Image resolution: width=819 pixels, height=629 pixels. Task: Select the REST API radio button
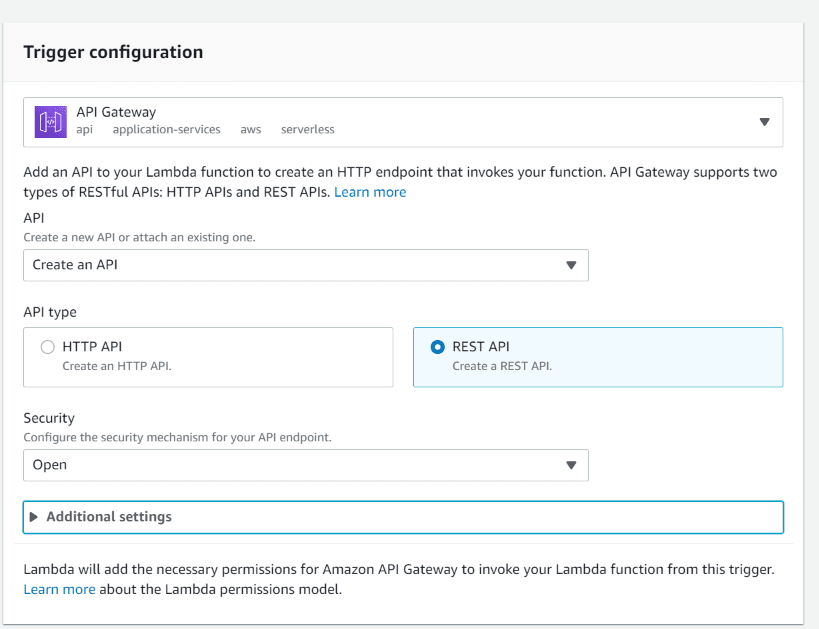[437, 347]
